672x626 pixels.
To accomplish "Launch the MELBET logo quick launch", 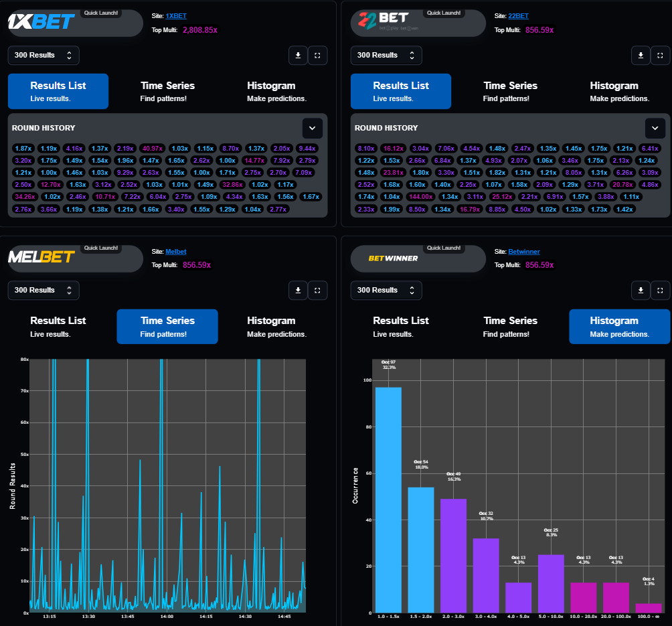I will tap(76, 258).
